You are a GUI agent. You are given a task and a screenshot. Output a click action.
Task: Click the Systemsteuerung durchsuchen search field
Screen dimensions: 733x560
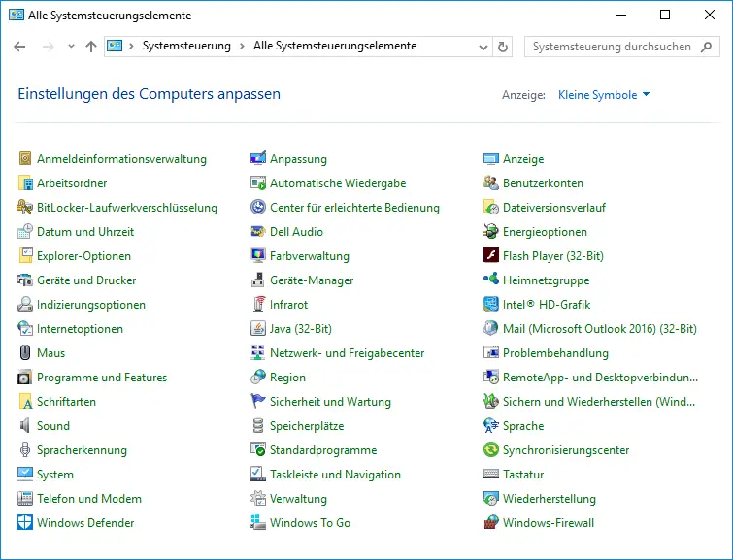click(621, 47)
